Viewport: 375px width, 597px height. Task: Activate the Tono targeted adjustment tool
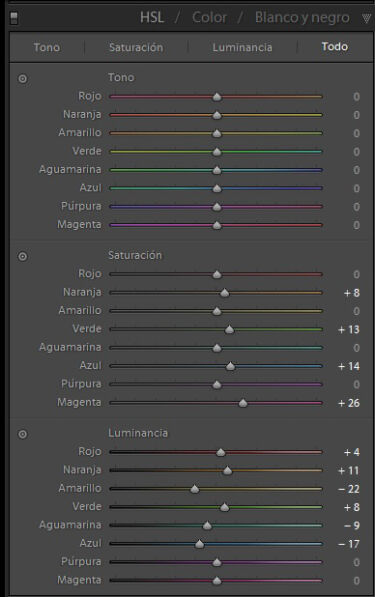point(23,79)
